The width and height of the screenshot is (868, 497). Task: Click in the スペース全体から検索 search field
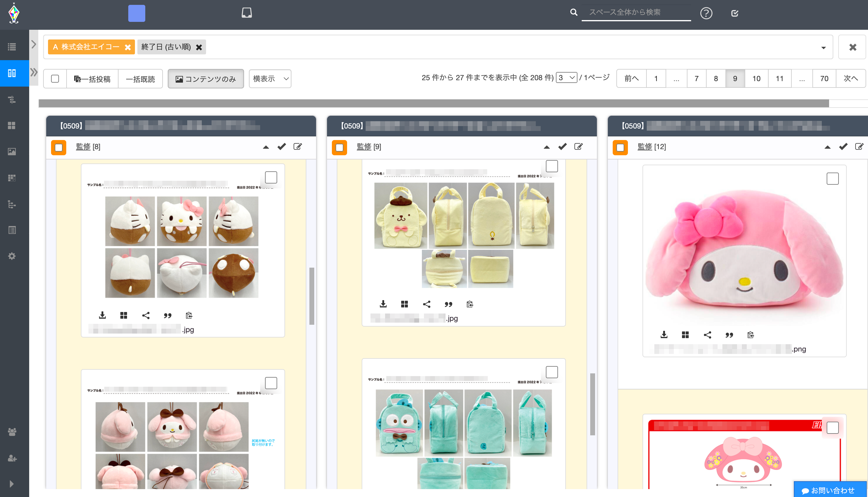coord(636,13)
